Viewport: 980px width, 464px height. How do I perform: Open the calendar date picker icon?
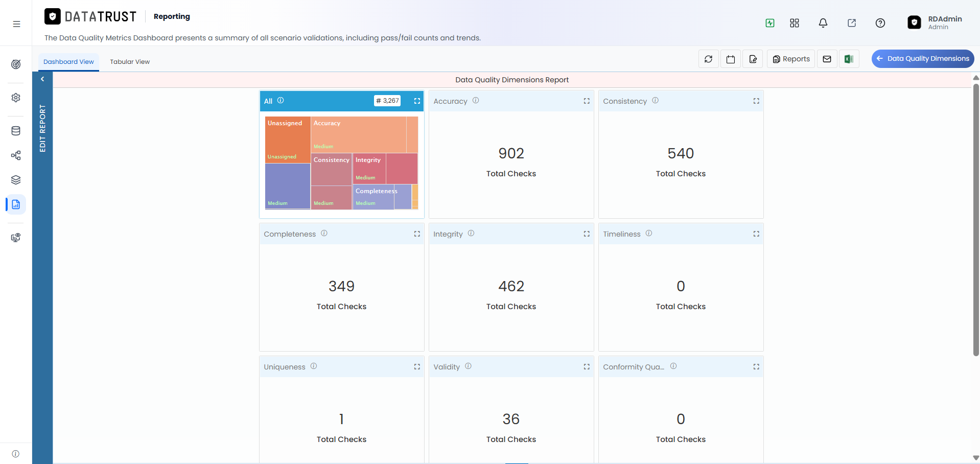coord(731,59)
